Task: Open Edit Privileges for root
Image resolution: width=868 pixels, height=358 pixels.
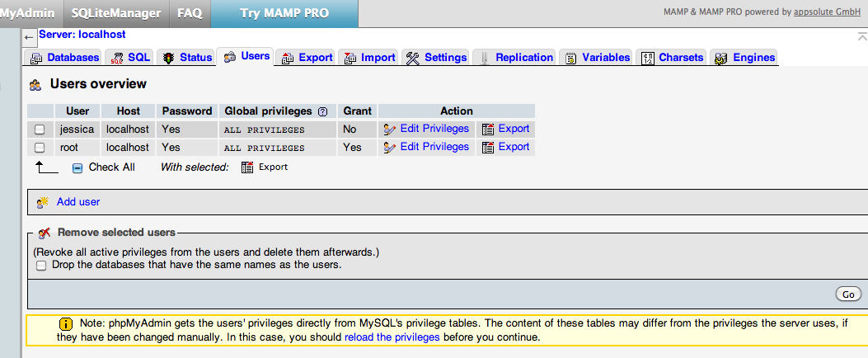Action: [434, 147]
